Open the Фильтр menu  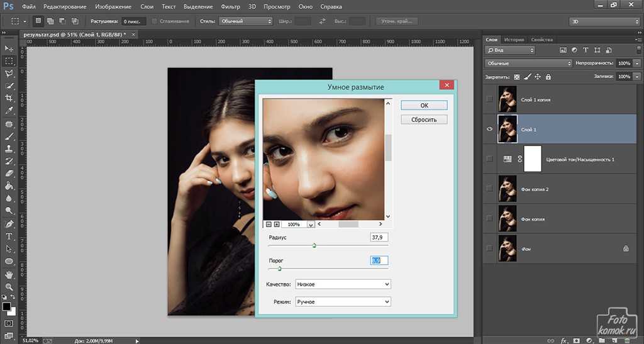click(230, 6)
